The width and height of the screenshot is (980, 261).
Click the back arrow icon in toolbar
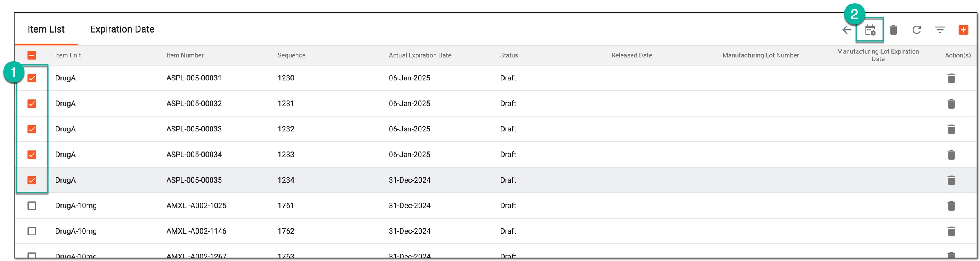click(846, 30)
